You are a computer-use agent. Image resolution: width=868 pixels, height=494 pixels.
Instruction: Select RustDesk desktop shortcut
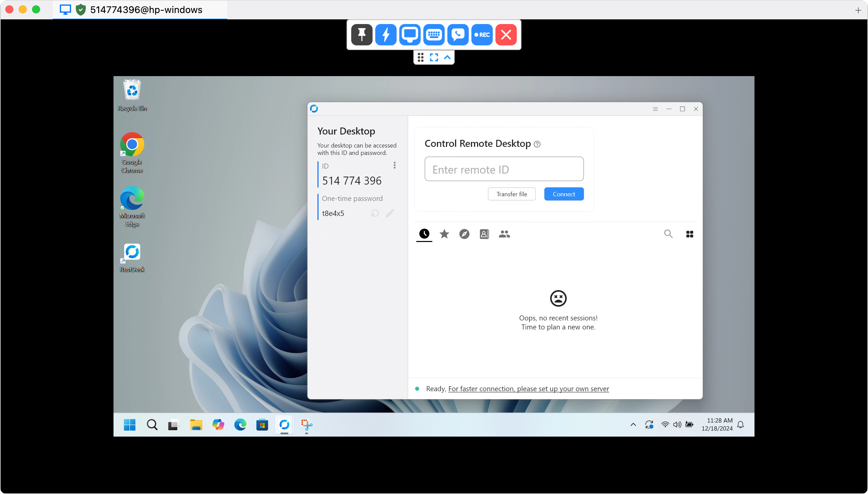[x=132, y=258]
